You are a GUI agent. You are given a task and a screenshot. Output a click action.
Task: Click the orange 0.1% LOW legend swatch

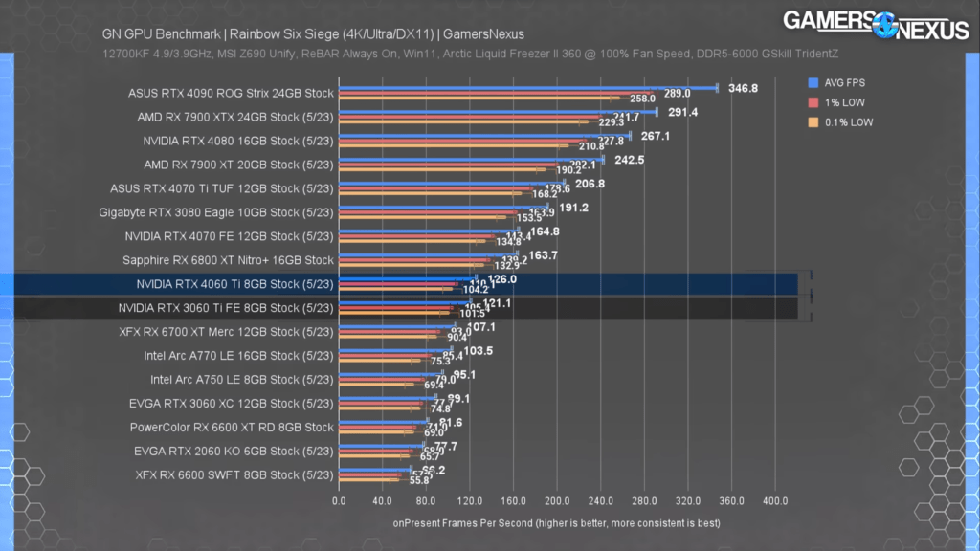tap(813, 122)
